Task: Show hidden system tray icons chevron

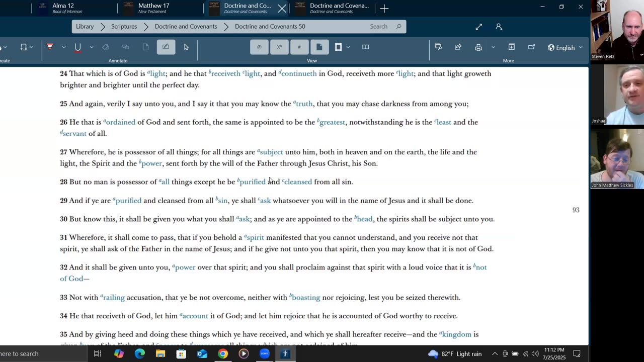Action: point(495,353)
